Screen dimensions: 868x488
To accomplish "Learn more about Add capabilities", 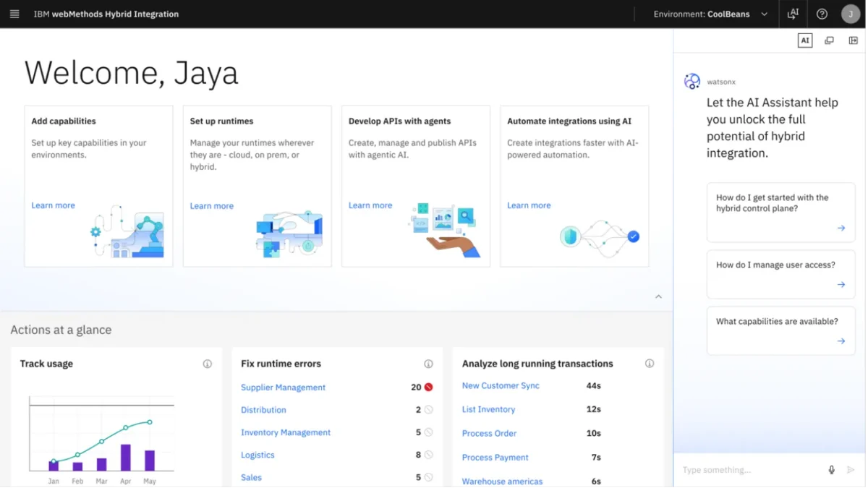I will pos(53,205).
